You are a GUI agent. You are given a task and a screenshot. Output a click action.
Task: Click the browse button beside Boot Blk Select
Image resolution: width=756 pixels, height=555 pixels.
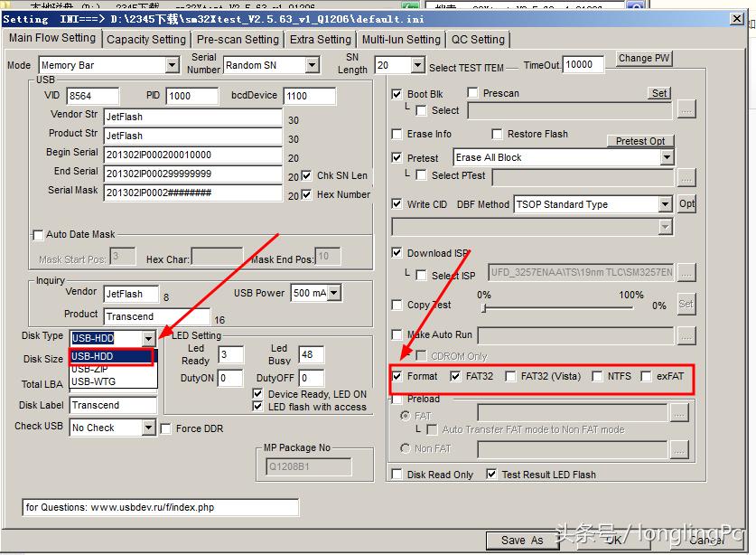[686, 110]
